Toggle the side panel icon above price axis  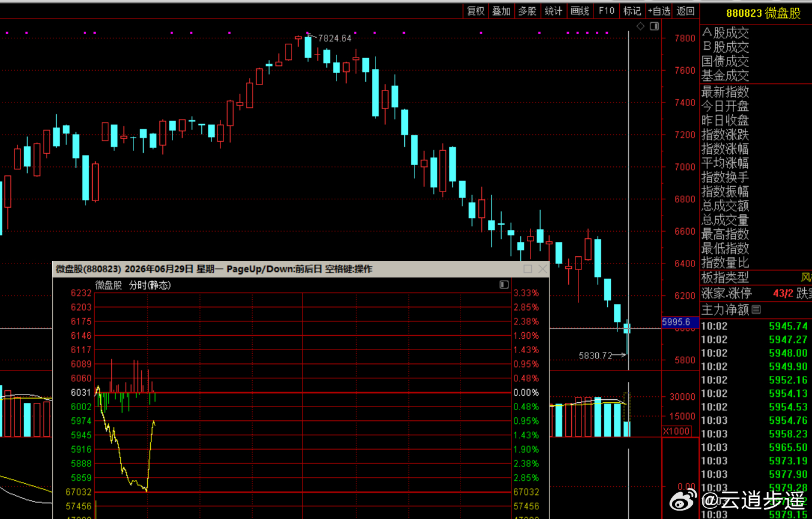click(x=655, y=26)
